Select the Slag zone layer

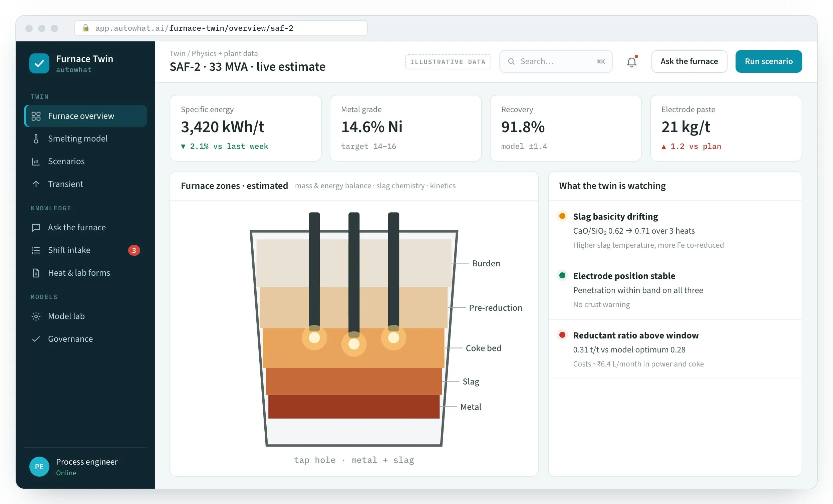coord(354,381)
